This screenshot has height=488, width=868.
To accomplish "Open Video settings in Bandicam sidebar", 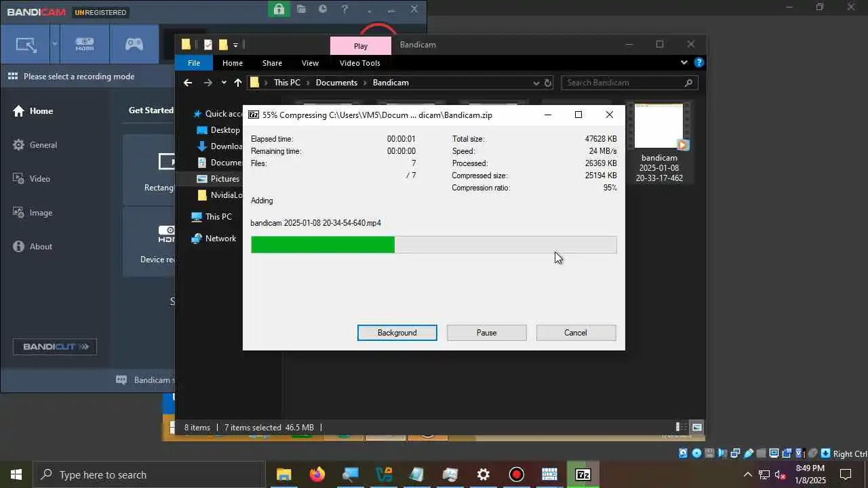I will coord(31,178).
